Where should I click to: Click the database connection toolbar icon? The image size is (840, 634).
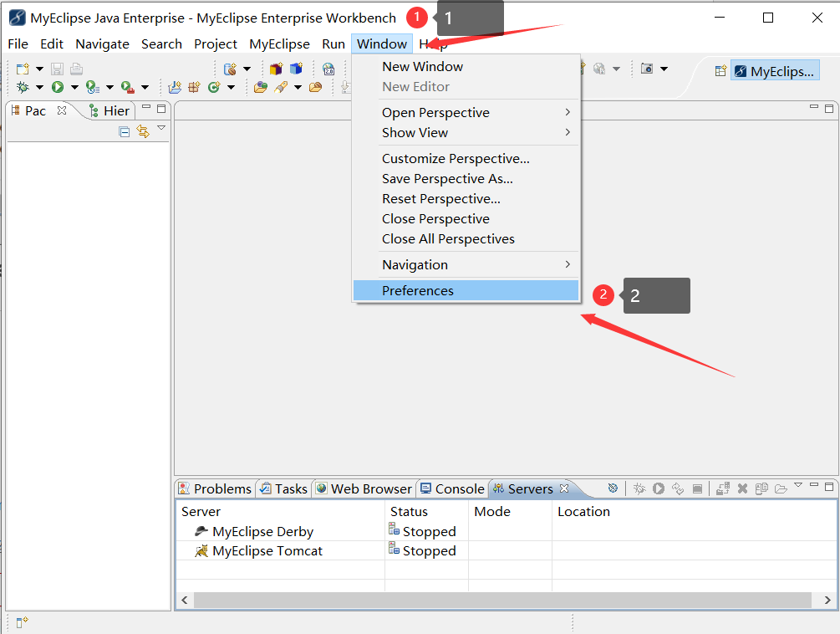pyautogui.click(x=231, y=69)
